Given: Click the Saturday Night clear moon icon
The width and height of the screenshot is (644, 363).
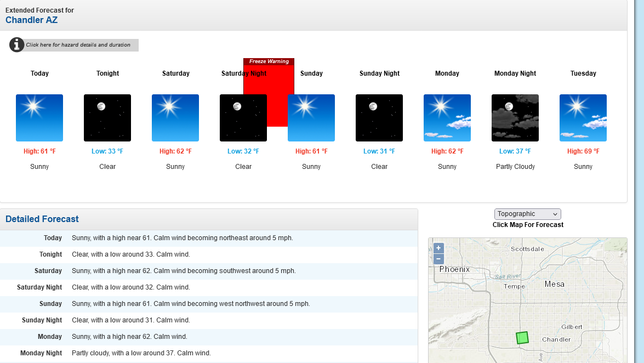Looking at the screenshot, I should (243, 118).
